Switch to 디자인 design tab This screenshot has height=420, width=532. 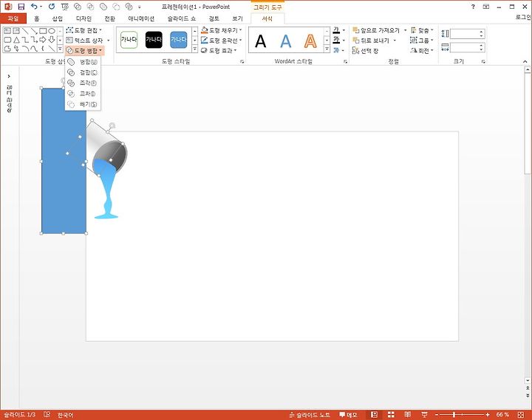point(83,18)
